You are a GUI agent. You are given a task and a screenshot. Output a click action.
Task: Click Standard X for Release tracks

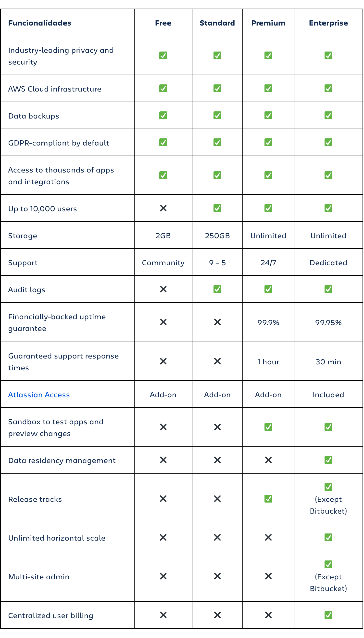pyautogui.click(x=217, y=499)
